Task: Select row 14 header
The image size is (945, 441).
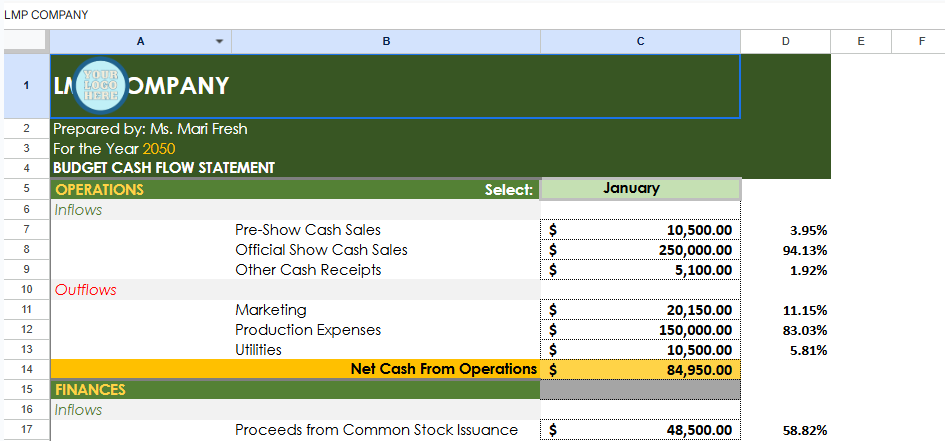Action: point(25,369)
